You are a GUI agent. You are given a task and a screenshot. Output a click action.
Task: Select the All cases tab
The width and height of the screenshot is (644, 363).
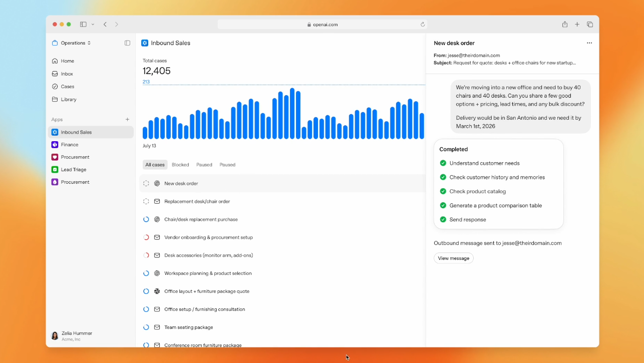[x=155, y=165]
